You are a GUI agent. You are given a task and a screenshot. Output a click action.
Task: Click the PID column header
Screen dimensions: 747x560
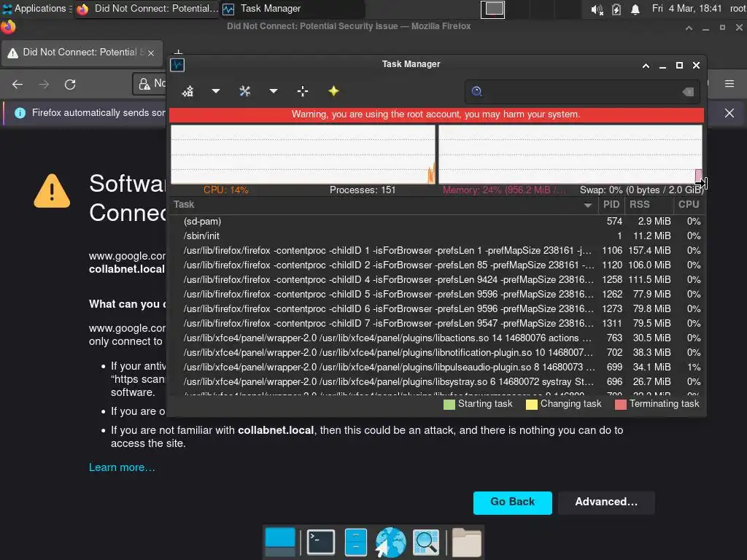[611, 205]
